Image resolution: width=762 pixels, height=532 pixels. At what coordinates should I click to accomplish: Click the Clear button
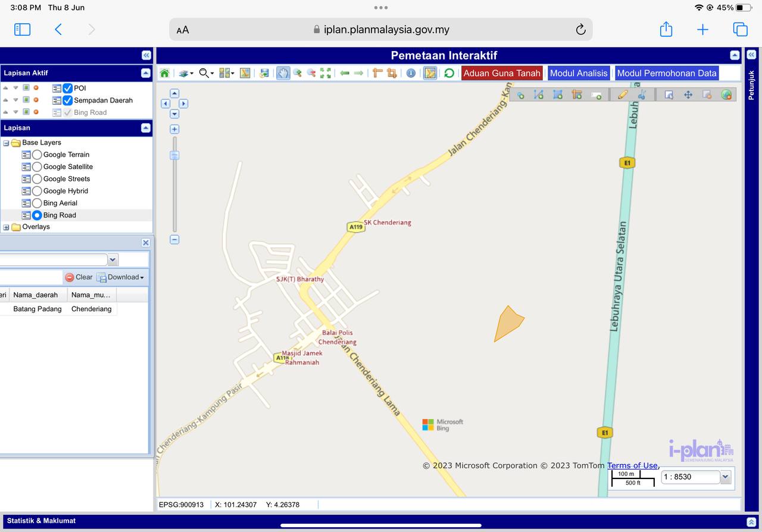[x=79, y=277]
